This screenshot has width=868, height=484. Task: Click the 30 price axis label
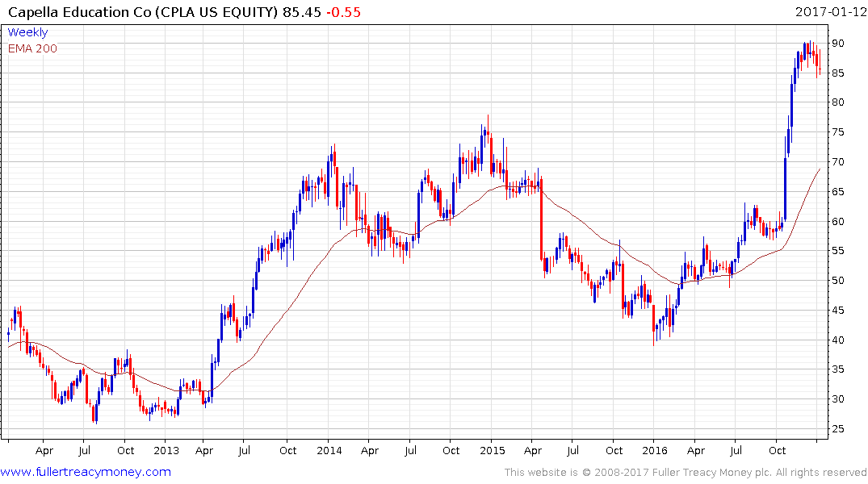click(837, 399)
